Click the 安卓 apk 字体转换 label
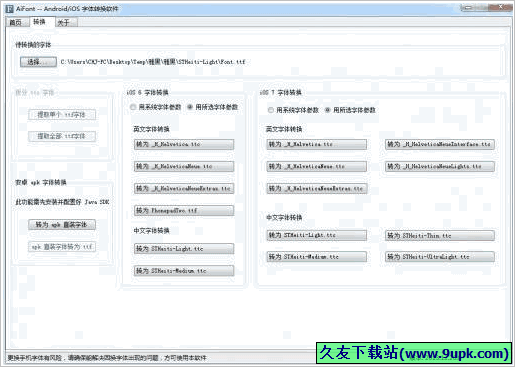 click(41, 182)
